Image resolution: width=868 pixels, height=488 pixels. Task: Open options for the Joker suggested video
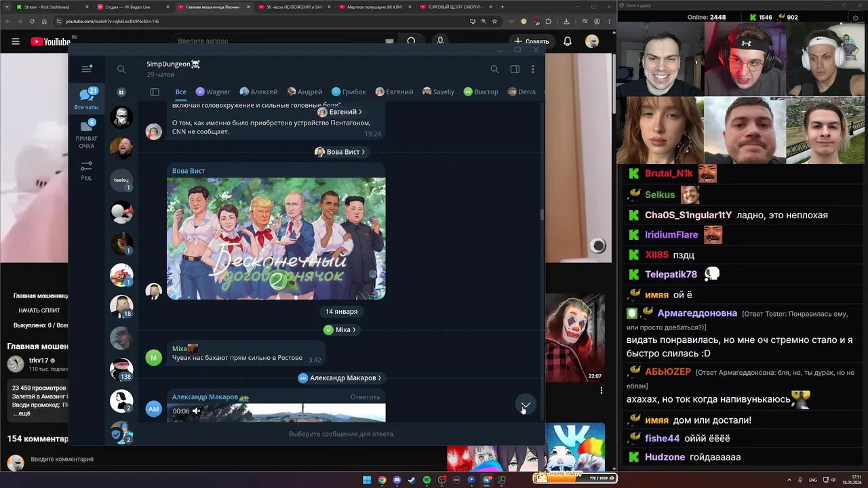601,391
